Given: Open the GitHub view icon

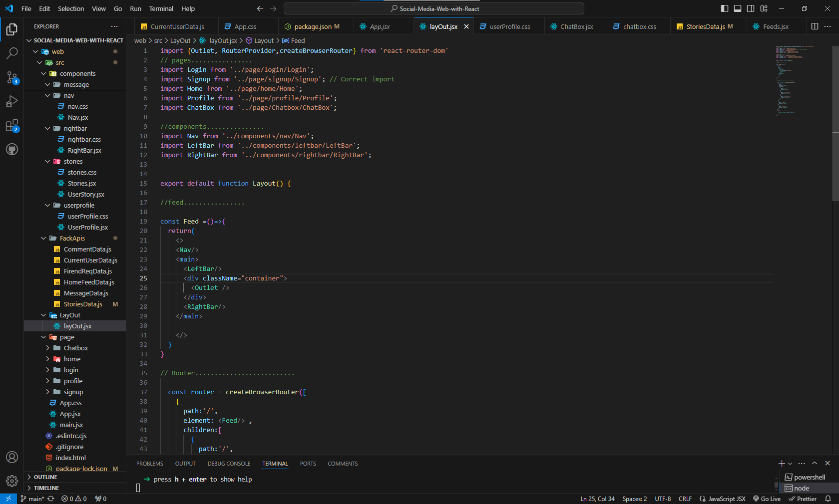Looking at the screenshot, I should [12, 149].
